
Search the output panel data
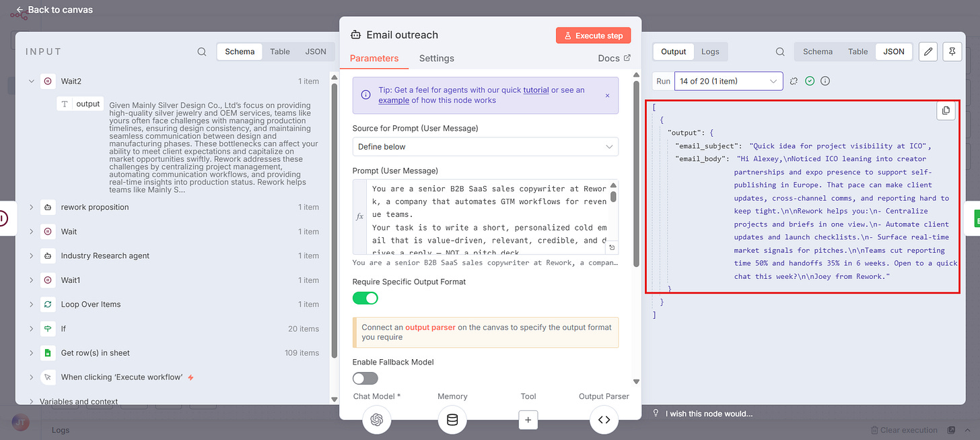pos(779,51)
